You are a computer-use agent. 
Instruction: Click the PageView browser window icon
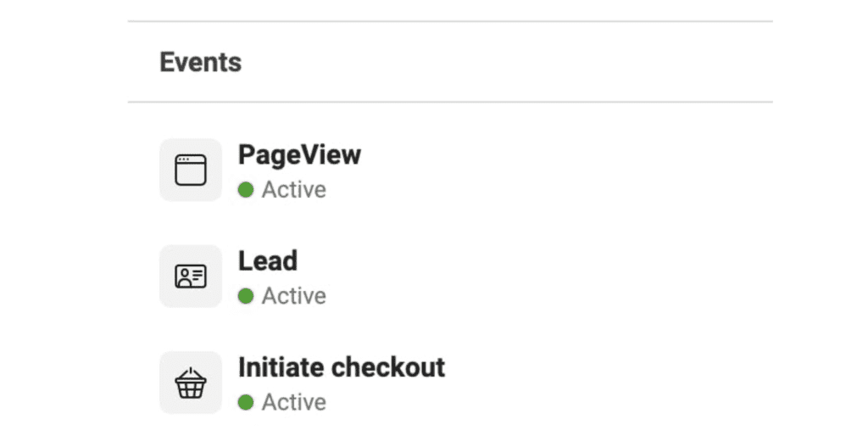point(191,170)
